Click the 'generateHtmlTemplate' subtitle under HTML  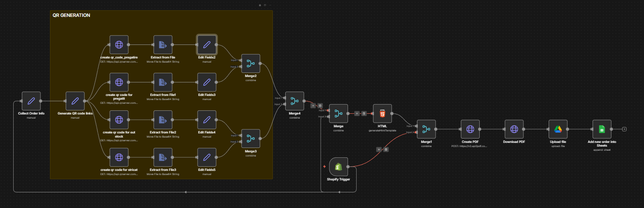pyautogui.click(x=382, y=130)
